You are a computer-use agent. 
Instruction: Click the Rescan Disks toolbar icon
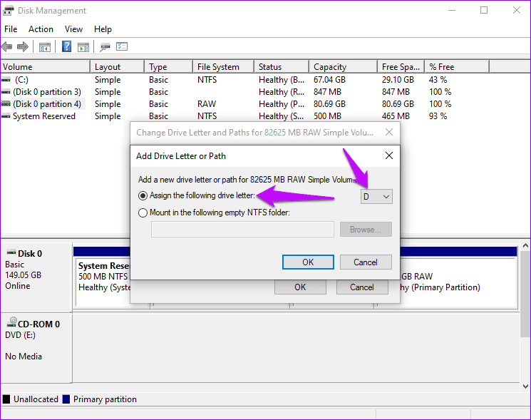click(105, 47)
